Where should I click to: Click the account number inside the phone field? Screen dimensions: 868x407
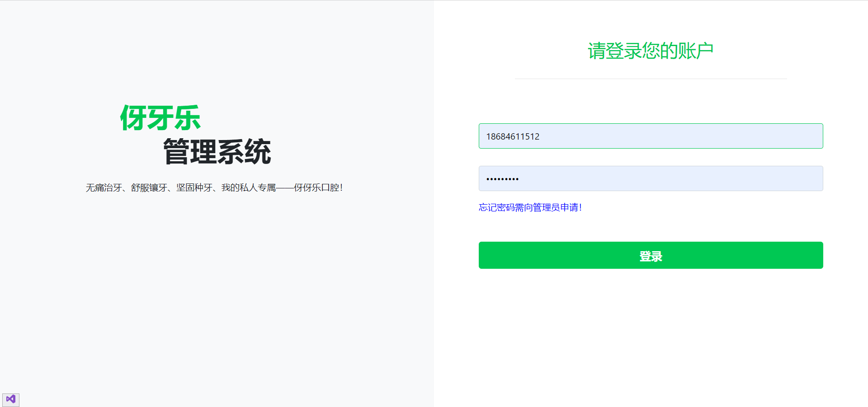pos(512,136)
